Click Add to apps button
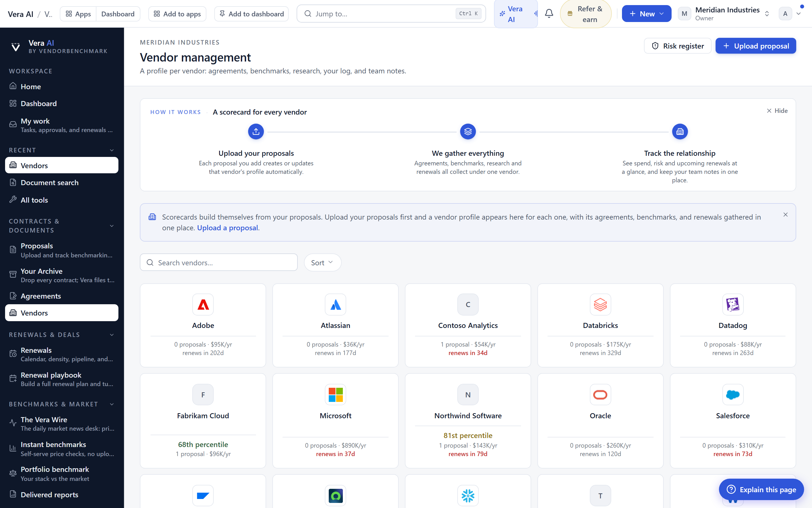Image resolution: width=812 pixels, height=508 pixels. coord(177,14)
